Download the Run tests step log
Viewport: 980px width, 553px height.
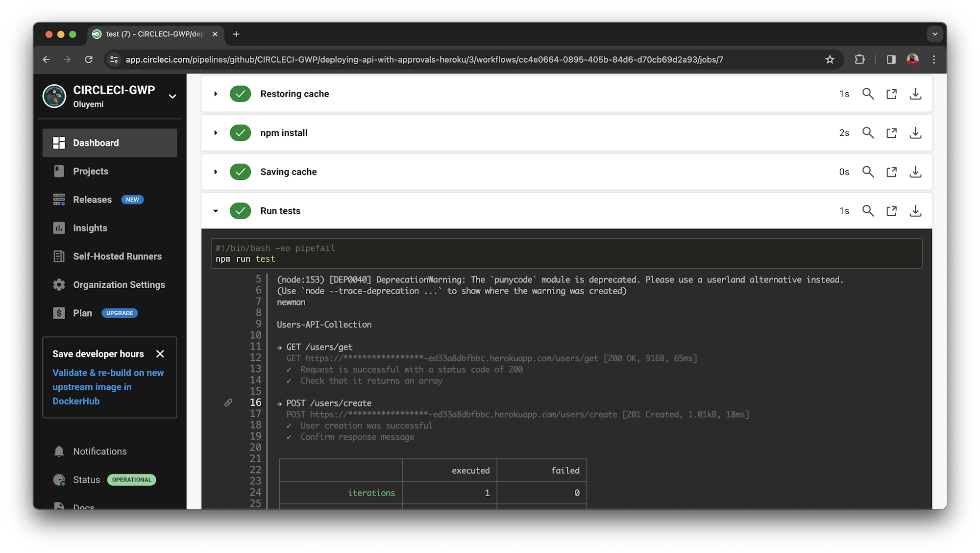tap(915, 211)
